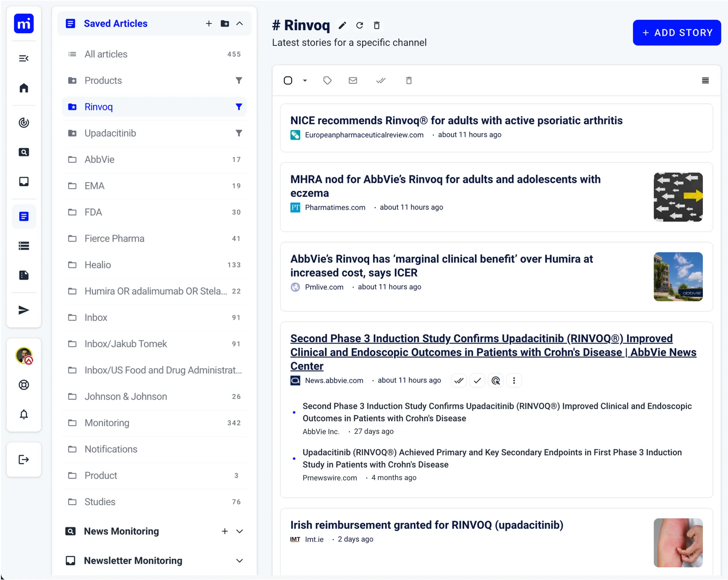Delete selected articles from toolbar

409,80
